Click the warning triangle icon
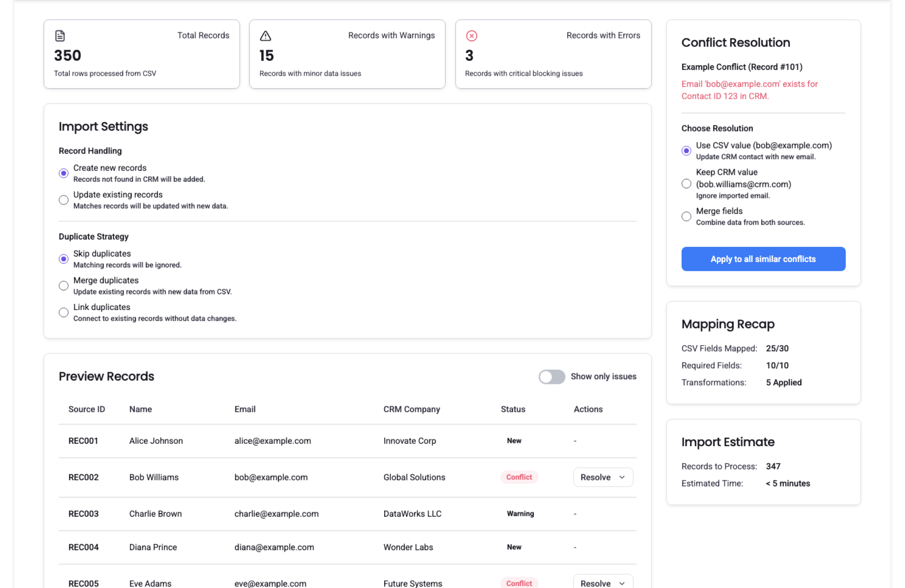This screenshot has height=588, width=905. (265, 36)
